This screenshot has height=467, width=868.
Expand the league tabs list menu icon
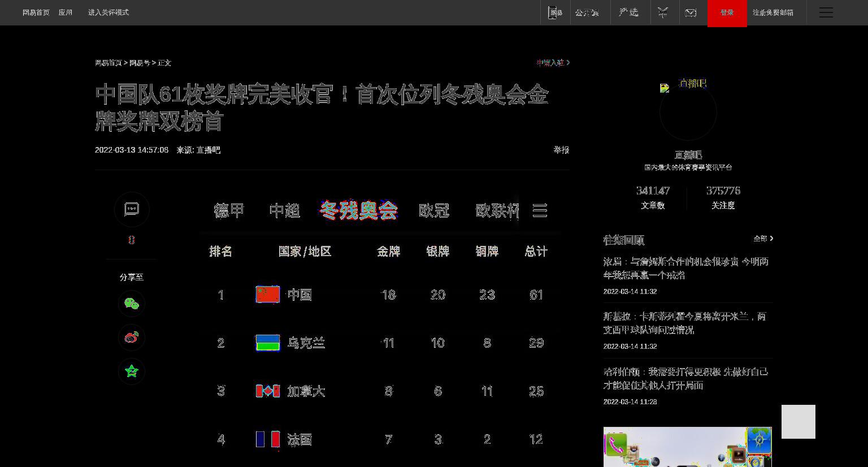[540, 210]
